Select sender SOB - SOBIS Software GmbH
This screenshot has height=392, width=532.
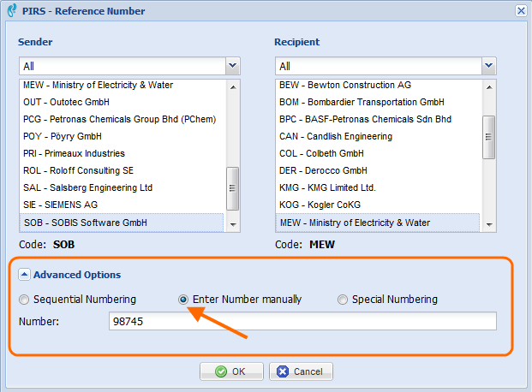[x=122, y=223]
